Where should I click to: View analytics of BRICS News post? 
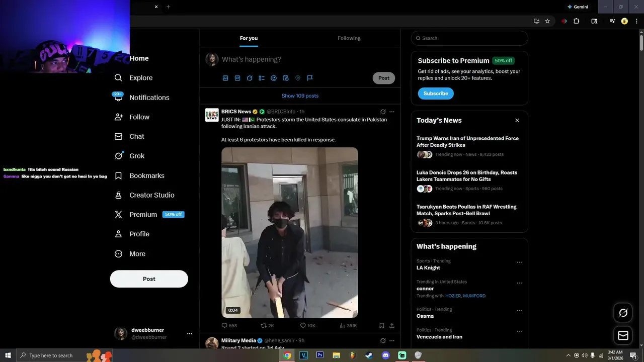(x=348, y=325)
